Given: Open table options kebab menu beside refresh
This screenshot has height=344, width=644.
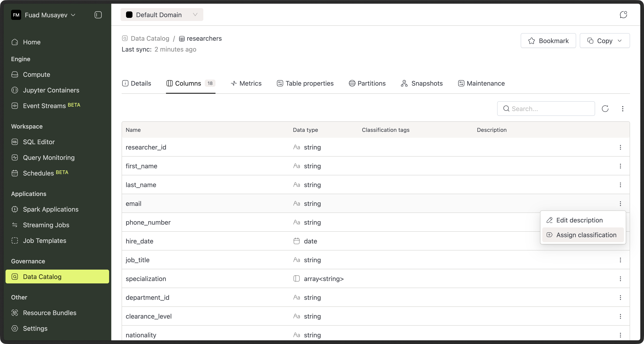Looking at the screenshot, I should tap(622, 109).
